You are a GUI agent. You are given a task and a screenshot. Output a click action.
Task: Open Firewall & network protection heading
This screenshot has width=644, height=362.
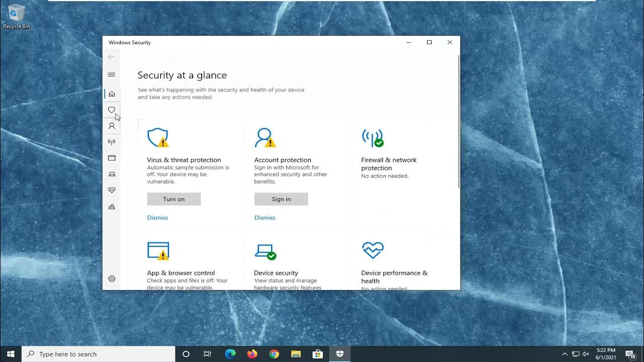[x=389, y=164]
